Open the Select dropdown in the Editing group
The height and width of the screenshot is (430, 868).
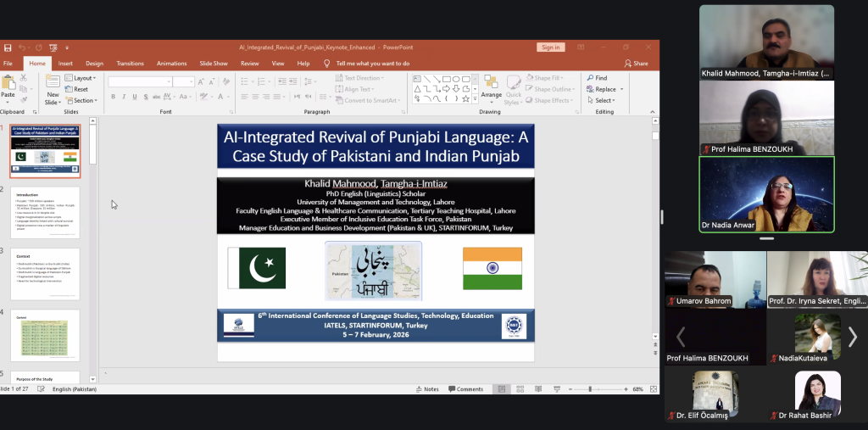click(602, 100)
